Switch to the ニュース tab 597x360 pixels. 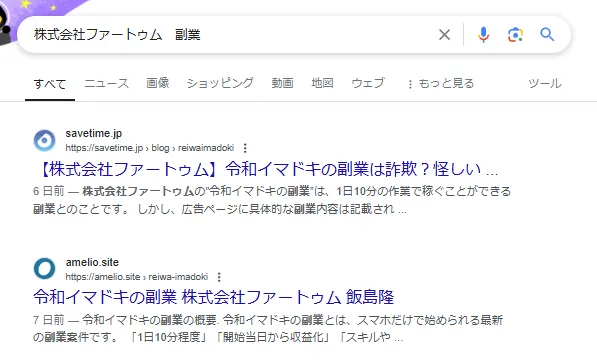107,83
